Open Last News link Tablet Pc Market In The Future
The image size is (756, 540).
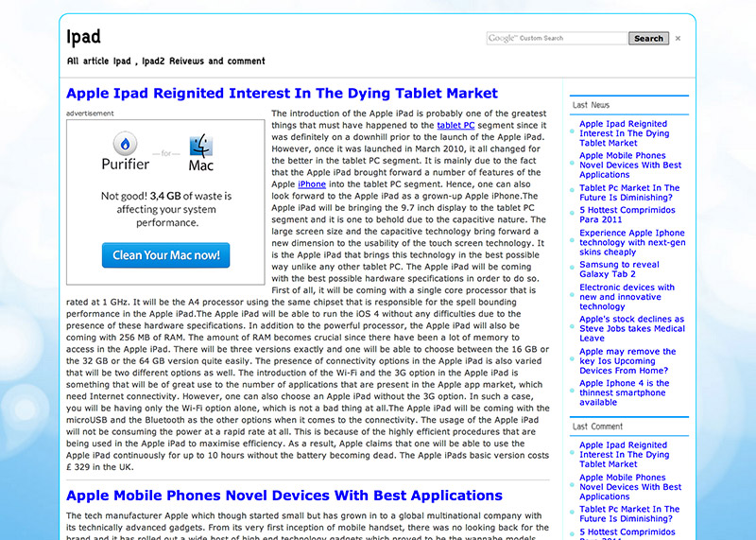(x=629, y=193)
